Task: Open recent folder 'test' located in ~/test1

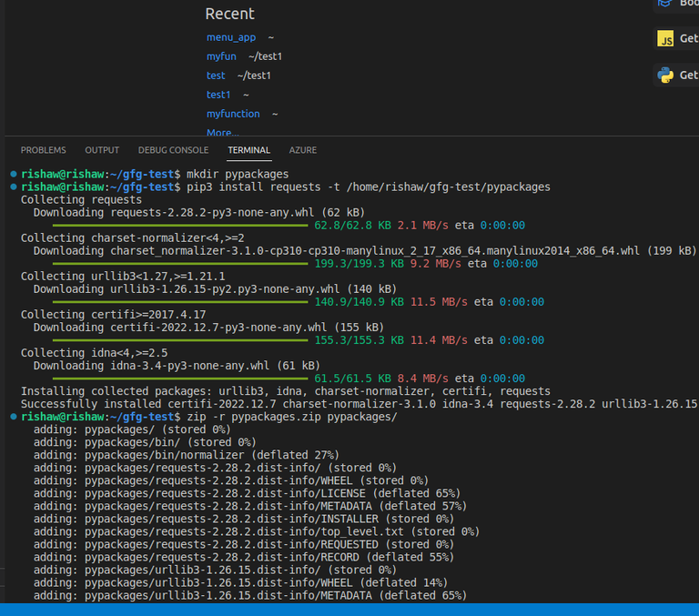Action: [216, 76]
